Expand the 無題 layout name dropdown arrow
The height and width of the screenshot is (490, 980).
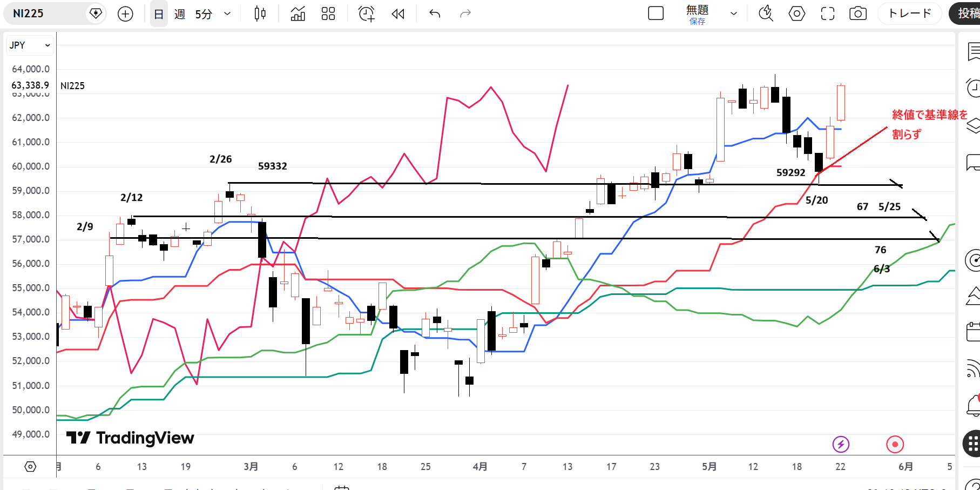(733, 14)
